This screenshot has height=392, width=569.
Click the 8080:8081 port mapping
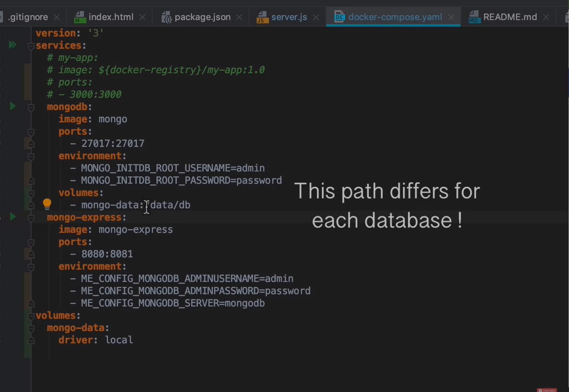107,254
